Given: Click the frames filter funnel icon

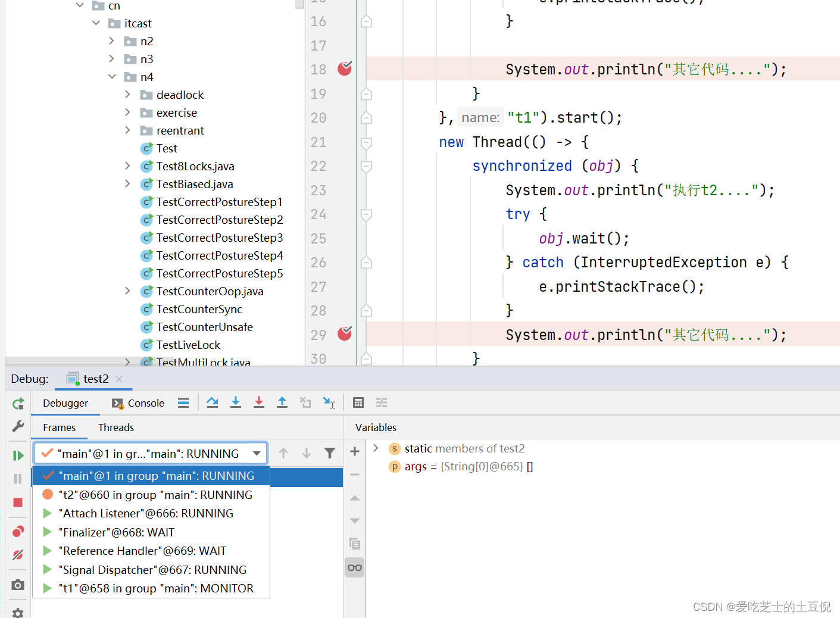Looking at the screenshot, I should [x=330, y=454].
